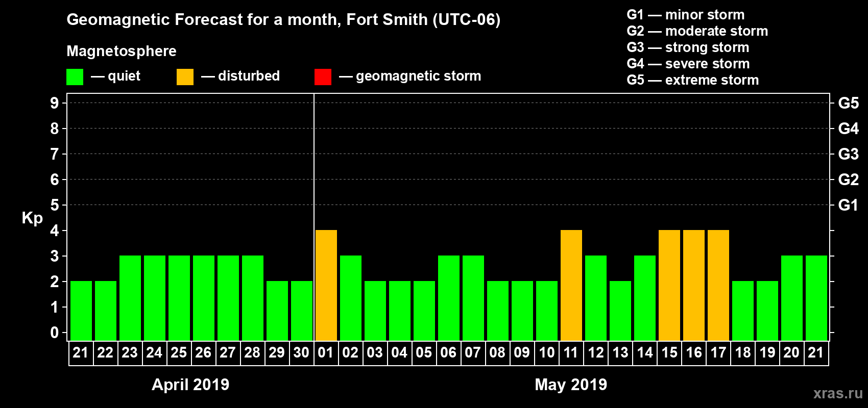Select the green bar for May 14
Screen dimensions: 868x408
645,298
